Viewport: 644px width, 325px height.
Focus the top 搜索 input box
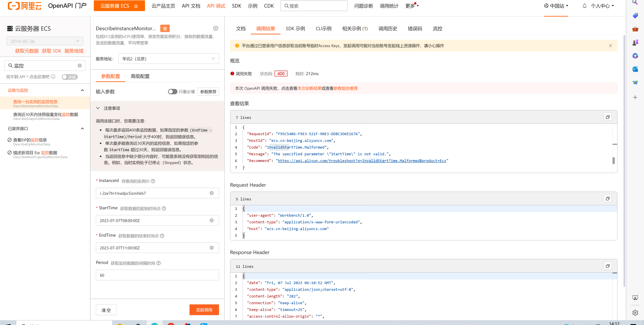click(314, 6)
